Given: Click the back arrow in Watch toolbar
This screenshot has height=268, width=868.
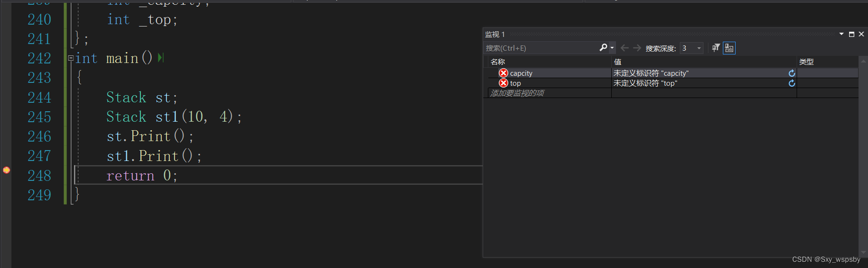Looking at the screenshot, I should 625,48.
